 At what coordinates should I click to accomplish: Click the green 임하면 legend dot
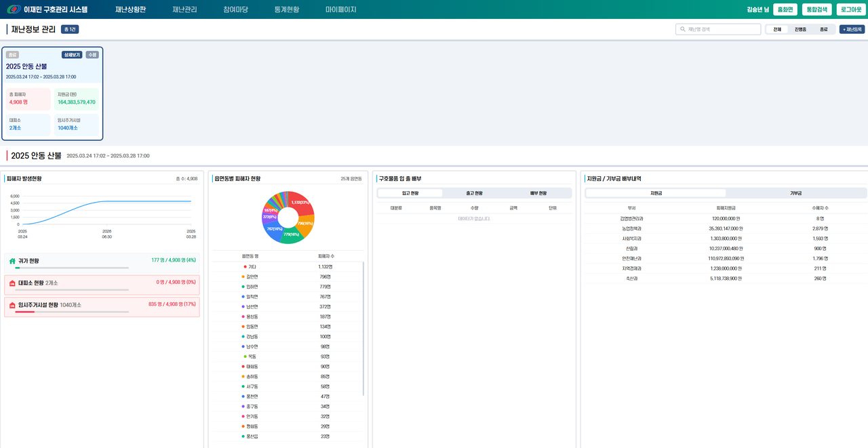(x=243, y=287)
